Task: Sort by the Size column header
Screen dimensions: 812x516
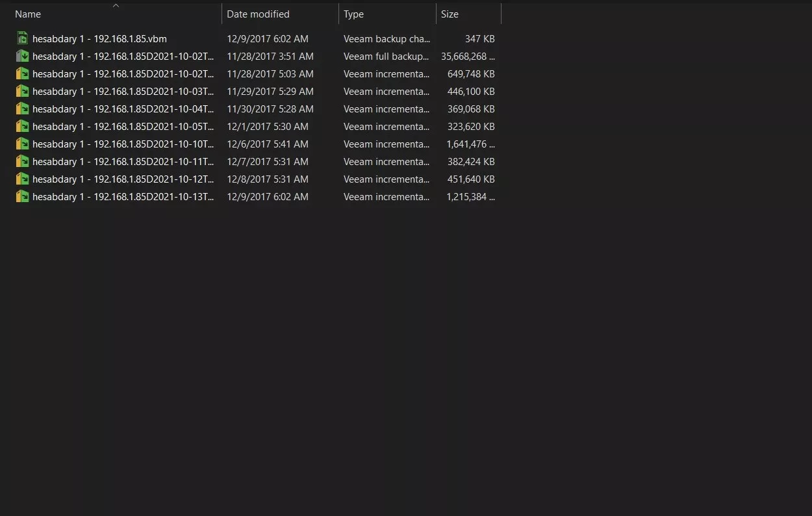Action: point(450,14)
